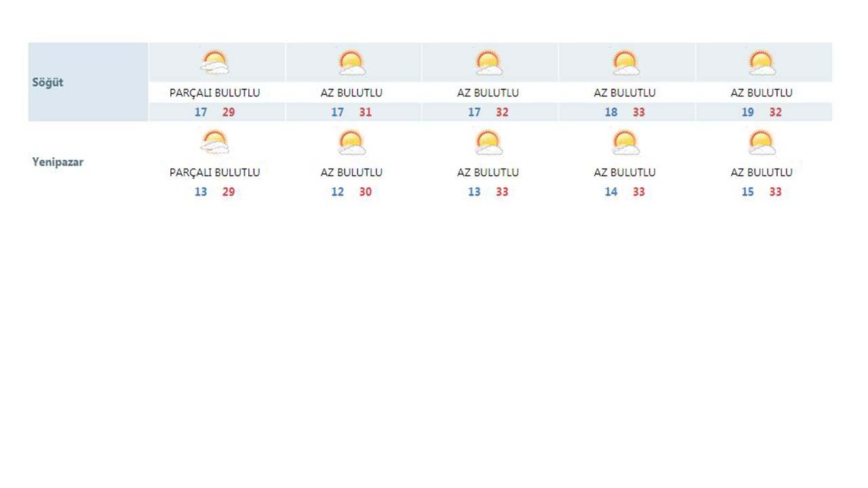Click Söğüt AZ BULUTLU above 19 32
The height and width of the screenshot is (488, 868).
tap(761, 93)
